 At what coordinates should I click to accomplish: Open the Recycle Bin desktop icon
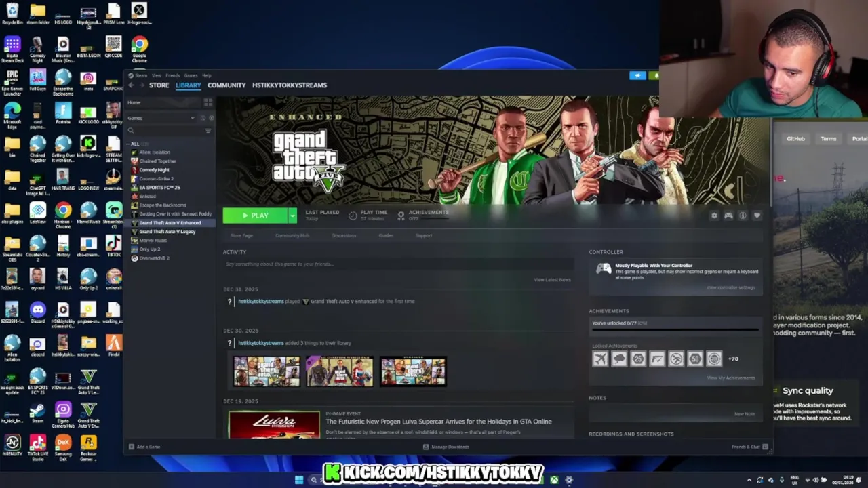(x=12, y=14)
